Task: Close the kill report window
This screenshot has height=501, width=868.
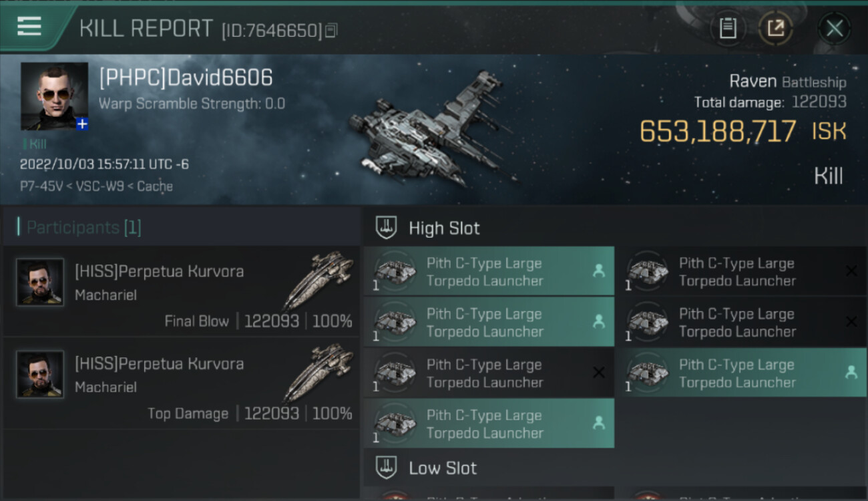Action: (x=834, y=28)
